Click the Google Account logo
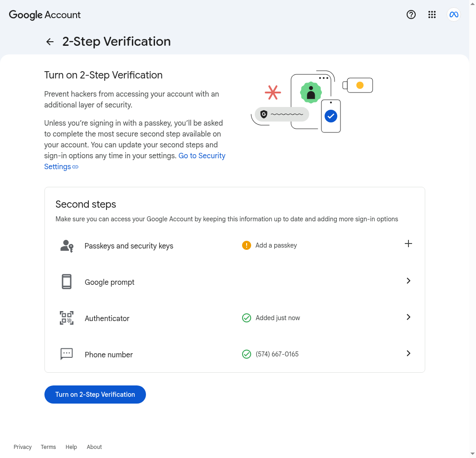Viewport: 476px width, 458px height. tap(44, 15)
